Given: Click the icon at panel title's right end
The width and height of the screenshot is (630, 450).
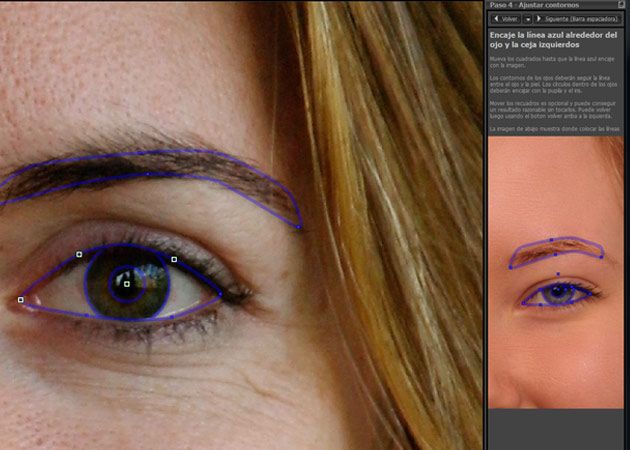Looking at the screenshot, I should [x=620, y=5].
